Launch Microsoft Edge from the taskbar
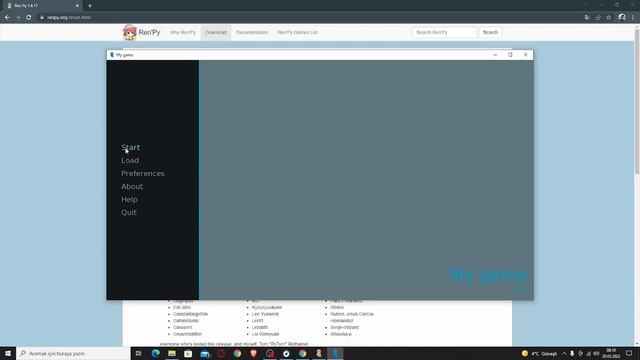 (x=156, y=353)
